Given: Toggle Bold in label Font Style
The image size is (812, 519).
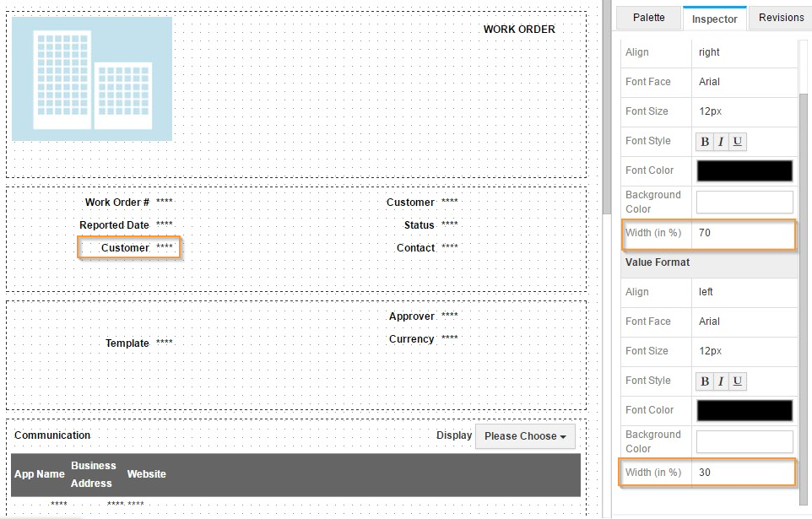Looking at the screenshot, I should (x=705, y=142).
